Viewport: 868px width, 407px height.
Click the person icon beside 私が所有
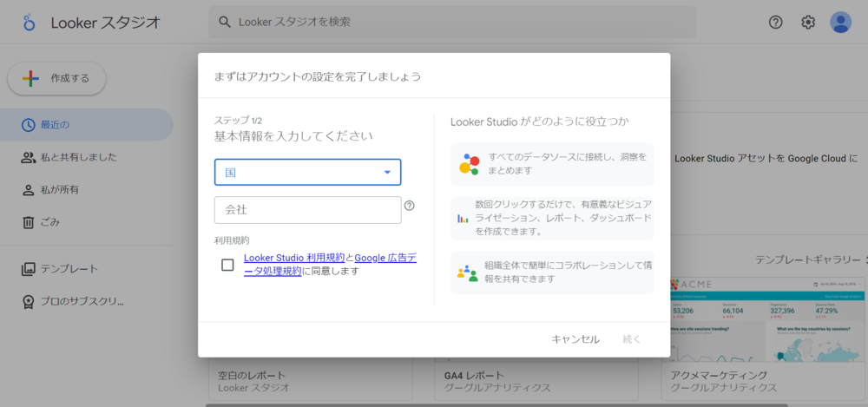28,190
